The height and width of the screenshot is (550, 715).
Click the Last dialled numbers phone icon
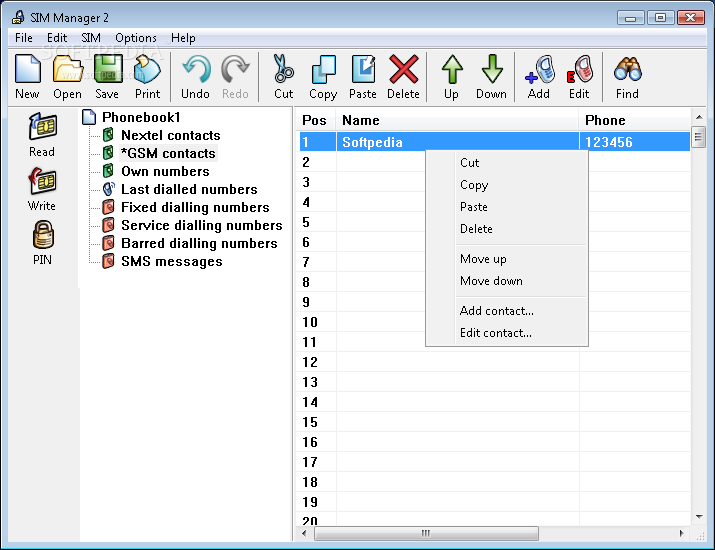[109, 189]
